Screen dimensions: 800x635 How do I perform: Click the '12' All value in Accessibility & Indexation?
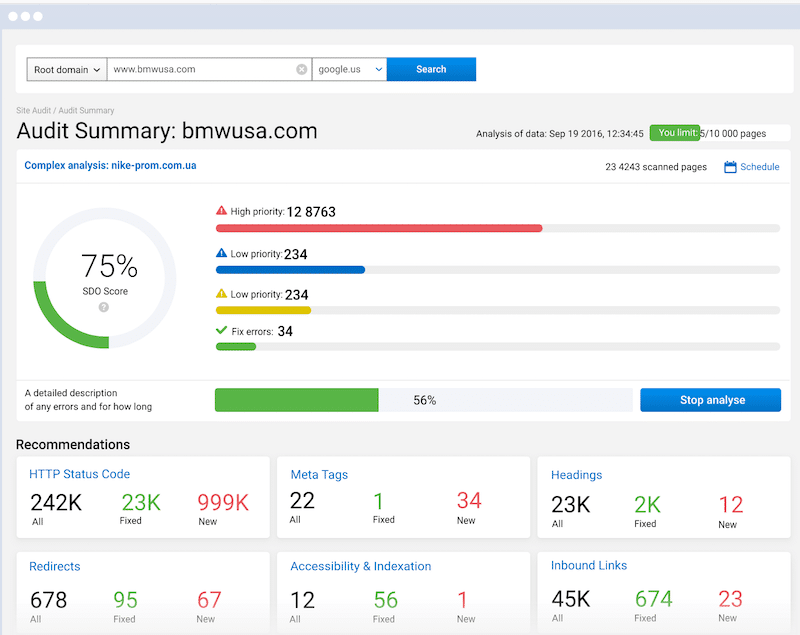point(303,600)
